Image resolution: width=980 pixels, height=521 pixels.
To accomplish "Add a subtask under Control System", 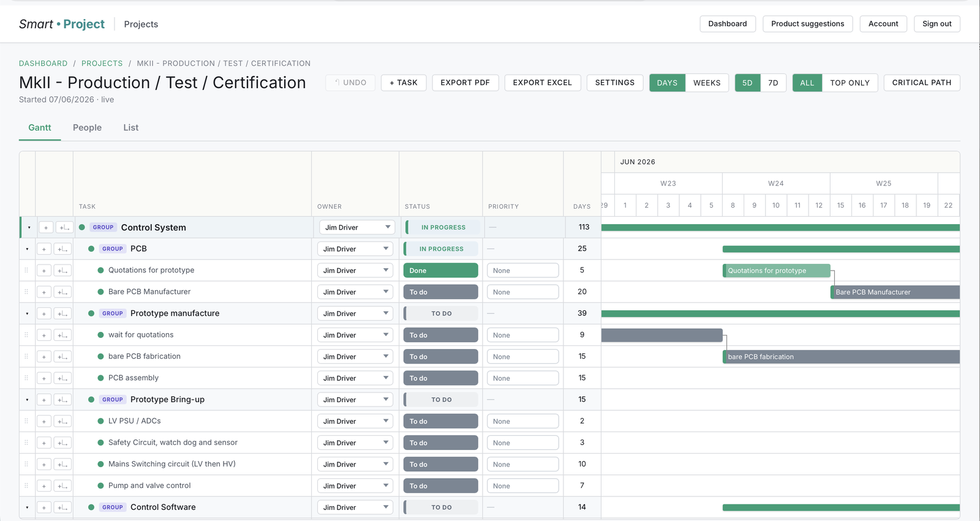I will tap(64, 228).
